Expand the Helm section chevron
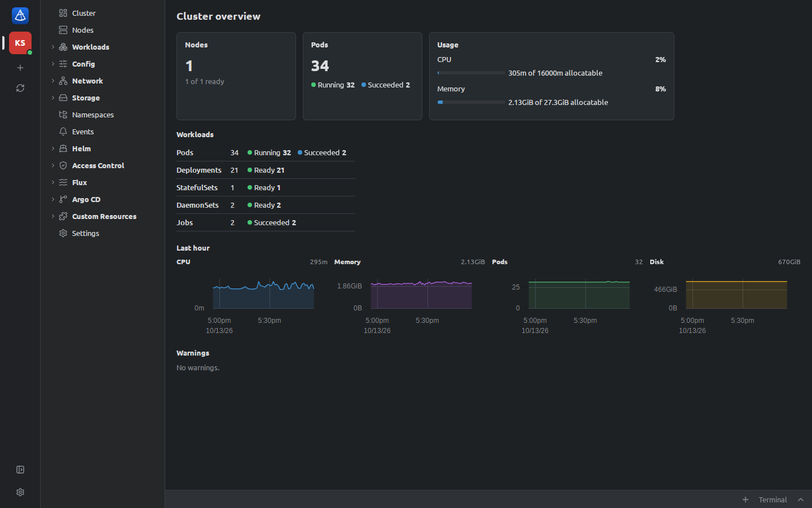The height and width of the screenshot is (508, 812). [53, 148]
